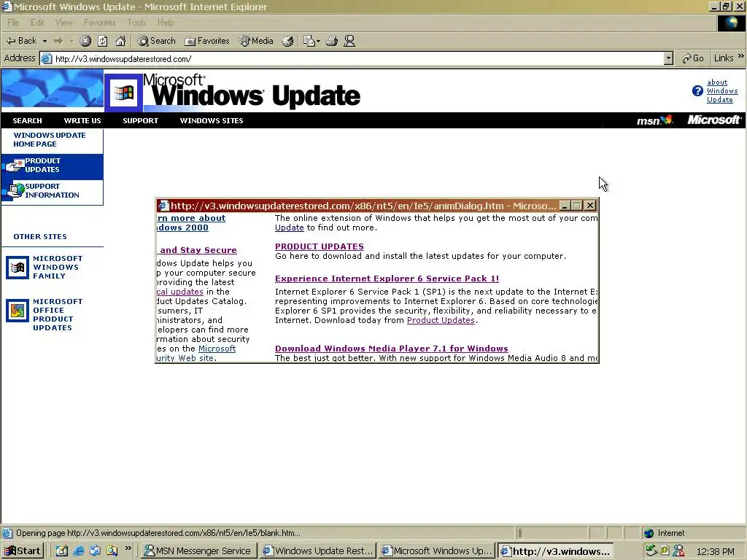Open the Tools menu
Screen dimensions: 747x560
pos(136,23)
